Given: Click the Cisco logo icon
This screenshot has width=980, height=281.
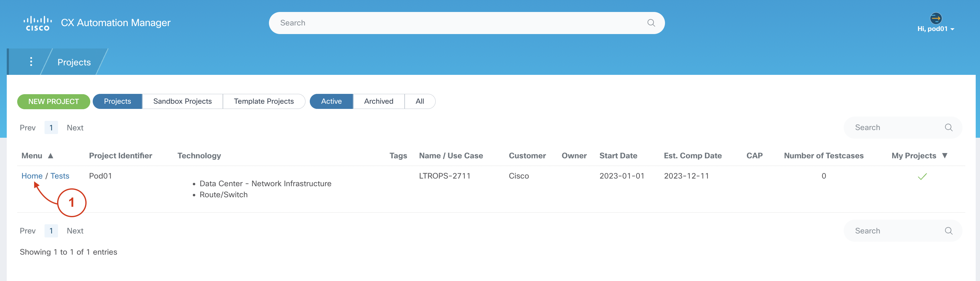Looking at the screenshot, I should (x=37, y=23).
